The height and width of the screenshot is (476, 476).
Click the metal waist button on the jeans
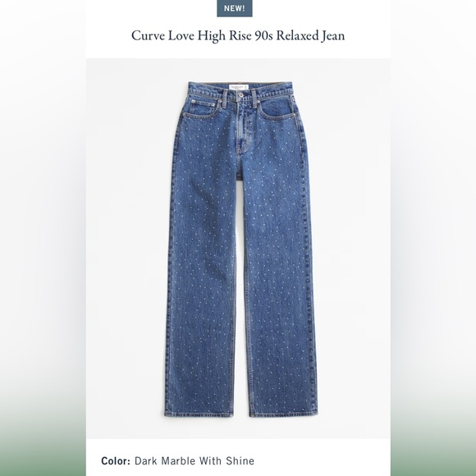click(x=240, y=95)
